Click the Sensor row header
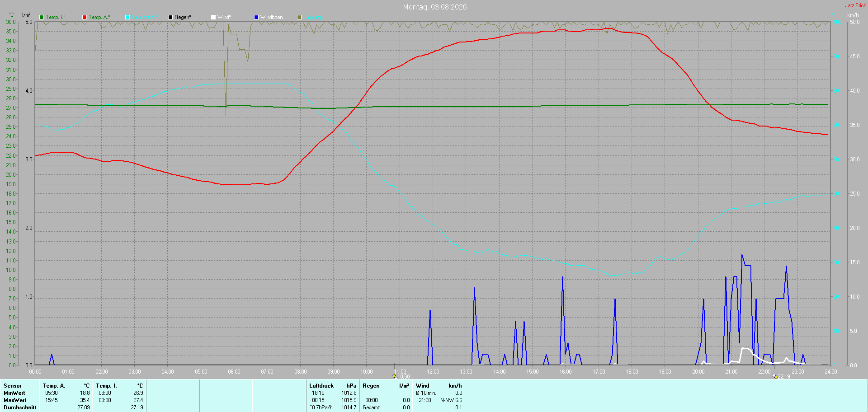This screenshot has width=868, height=412. (13, 386)
